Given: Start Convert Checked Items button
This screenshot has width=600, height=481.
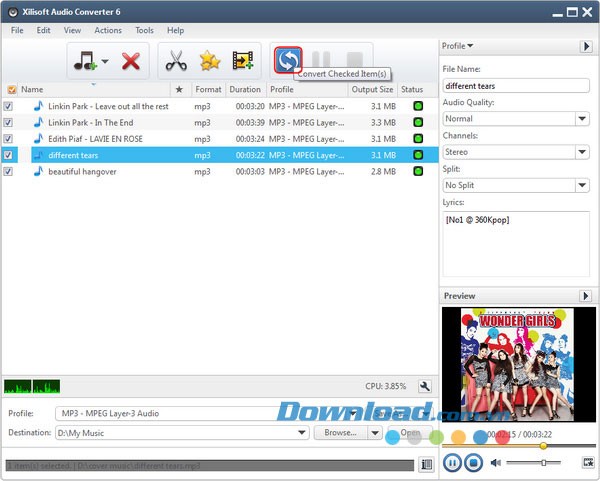Looking at the screenshot, I should click(288, 60).
